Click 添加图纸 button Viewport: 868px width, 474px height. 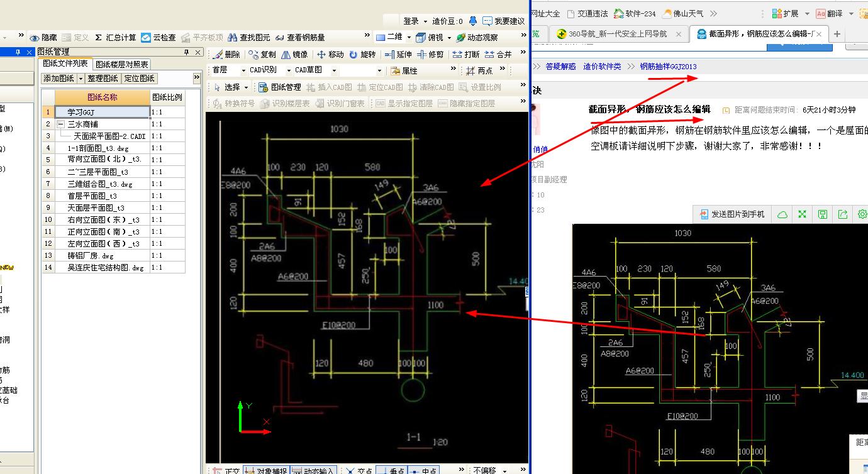pos(58,79)
